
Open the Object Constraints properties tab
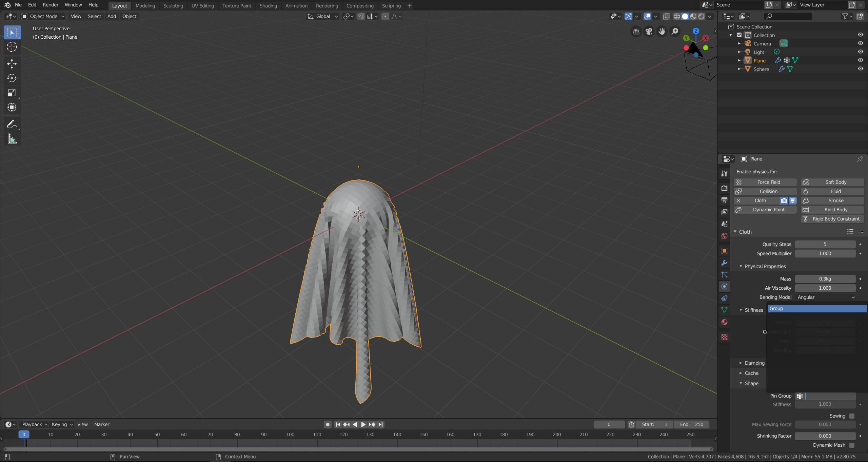(x=724, y=299)
